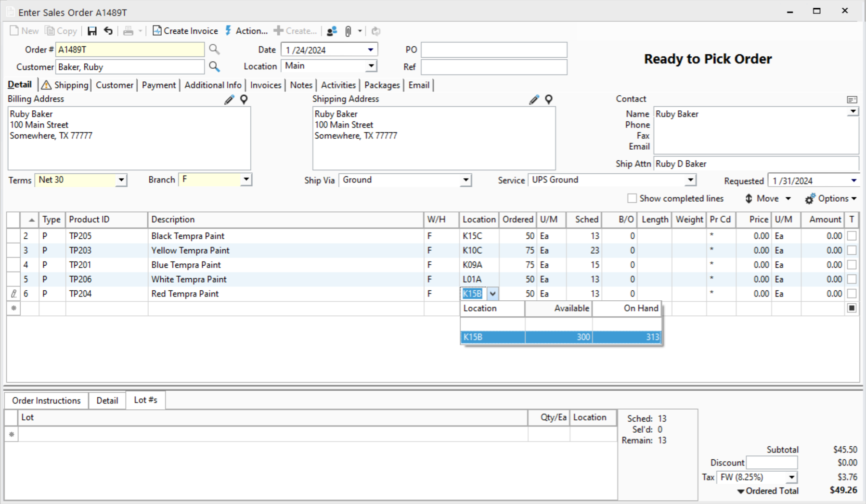The image size is (866, 504).
Task: Open the Ship Via Ground dropdown
Action: (x=465, y=180)
